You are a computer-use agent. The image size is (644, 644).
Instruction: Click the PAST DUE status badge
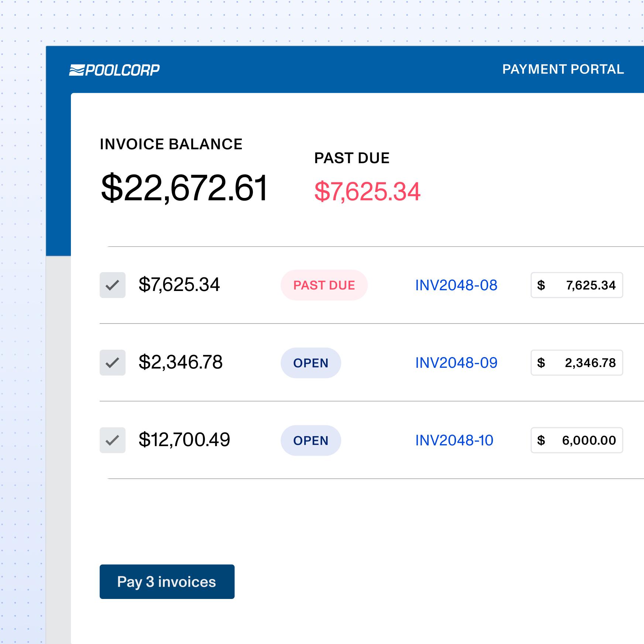324,285
